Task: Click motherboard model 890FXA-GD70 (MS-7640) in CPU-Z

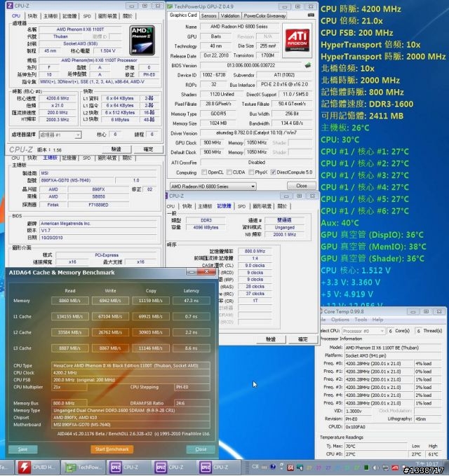Action: tap(76, 180)
